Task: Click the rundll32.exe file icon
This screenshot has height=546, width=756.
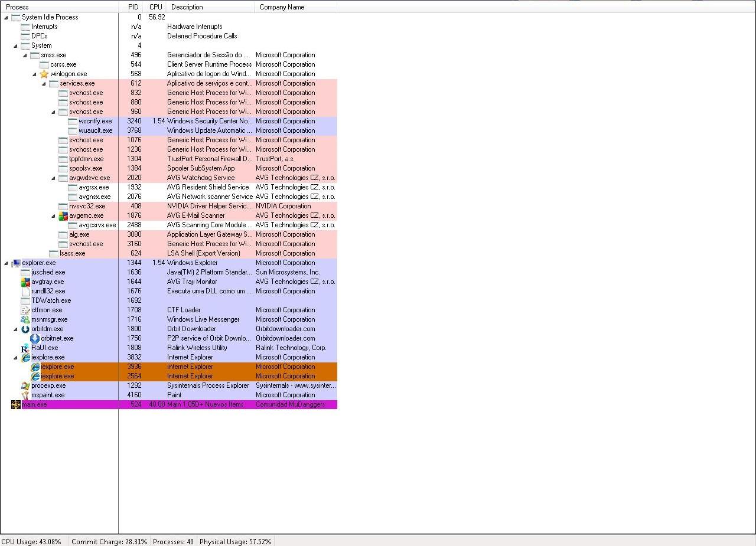Action: [25, 291]
